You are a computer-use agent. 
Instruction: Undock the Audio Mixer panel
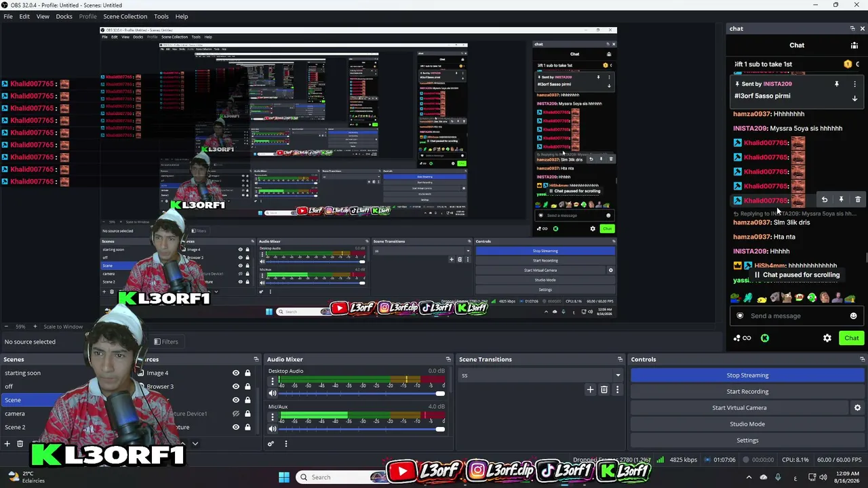448,359
